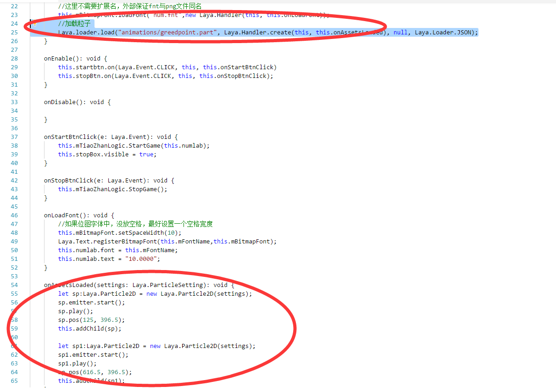This screenshot has width=556, height=392.
Task: Click line number 54 in the gutter
Action: 14,285
